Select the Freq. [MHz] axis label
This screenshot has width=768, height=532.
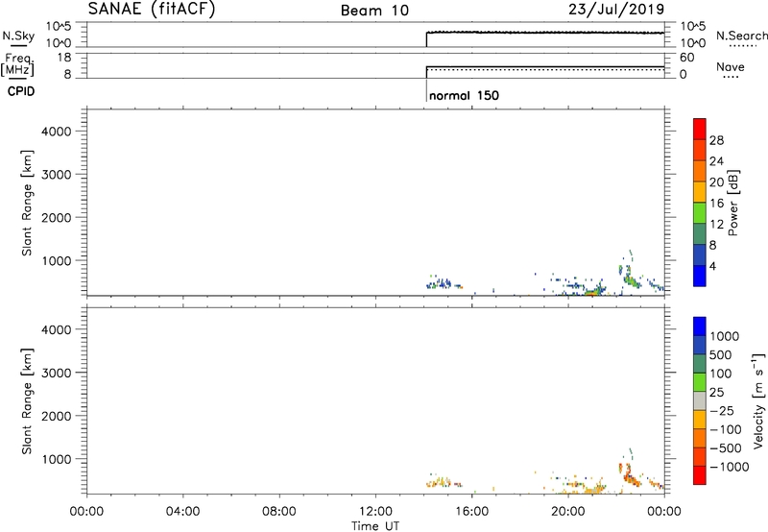click(x=17, y=64)
